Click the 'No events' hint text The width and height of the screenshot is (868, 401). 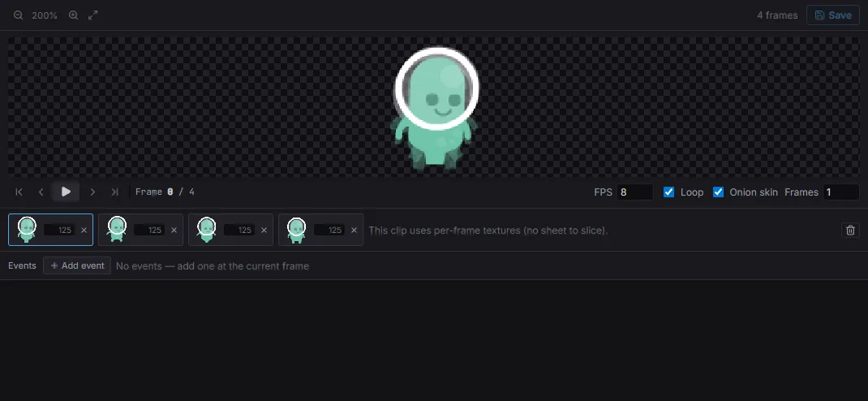[213, 266]
